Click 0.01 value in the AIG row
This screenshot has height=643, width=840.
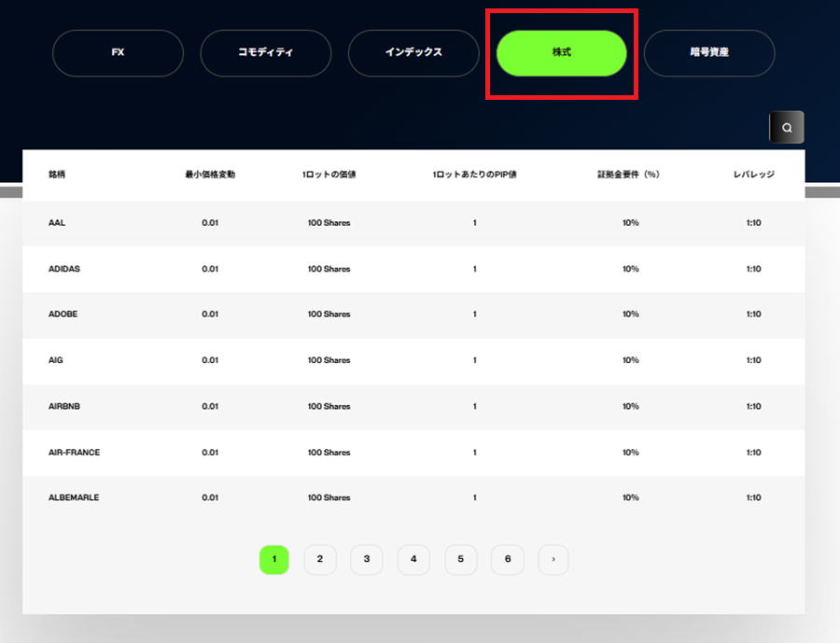(x=210, y=360)
